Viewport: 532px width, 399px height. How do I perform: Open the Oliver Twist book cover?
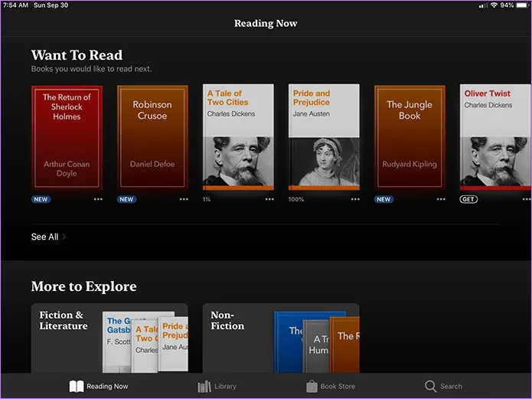point(495,137)
